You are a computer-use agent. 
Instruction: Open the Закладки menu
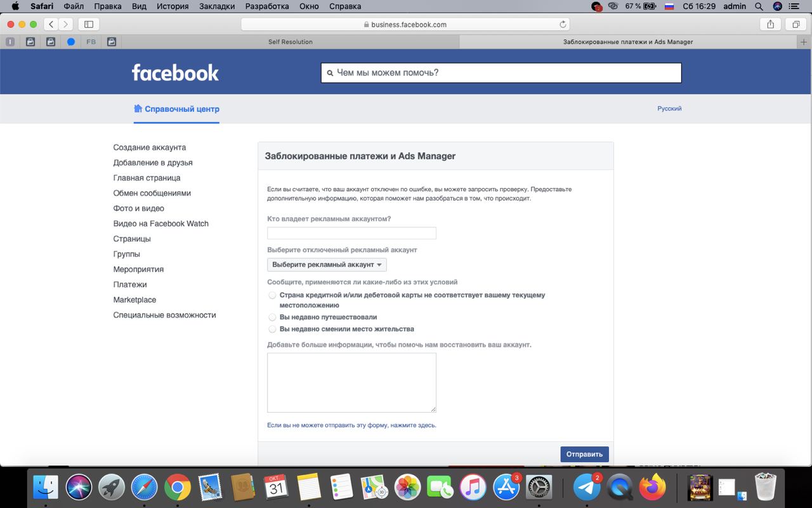216,6
